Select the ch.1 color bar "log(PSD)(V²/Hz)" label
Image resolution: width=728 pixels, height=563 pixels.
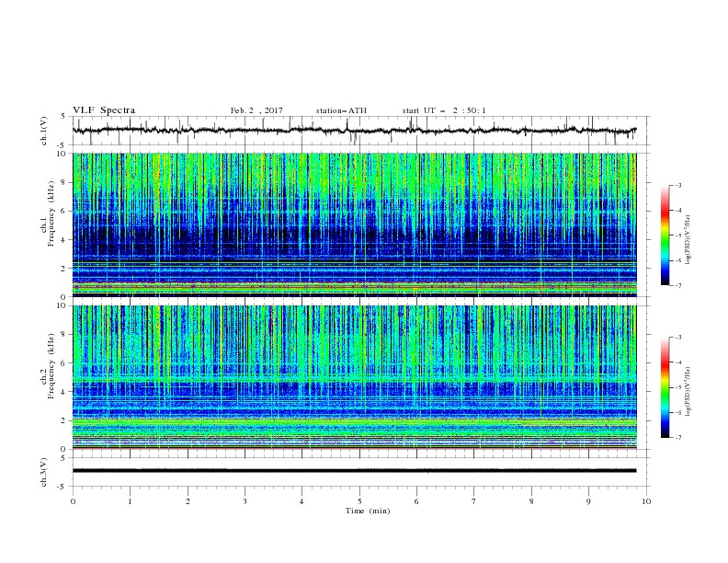[x=688, y=240]
